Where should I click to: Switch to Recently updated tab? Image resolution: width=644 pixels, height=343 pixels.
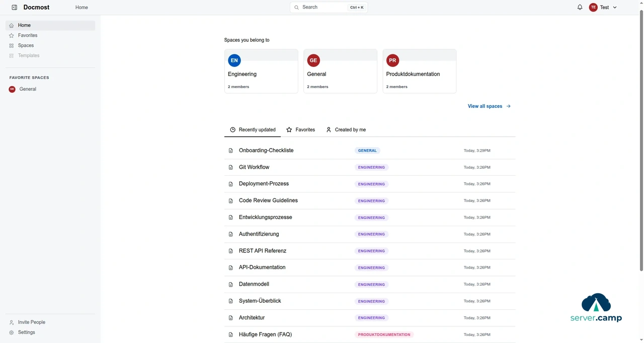click(x=253, y=130)
